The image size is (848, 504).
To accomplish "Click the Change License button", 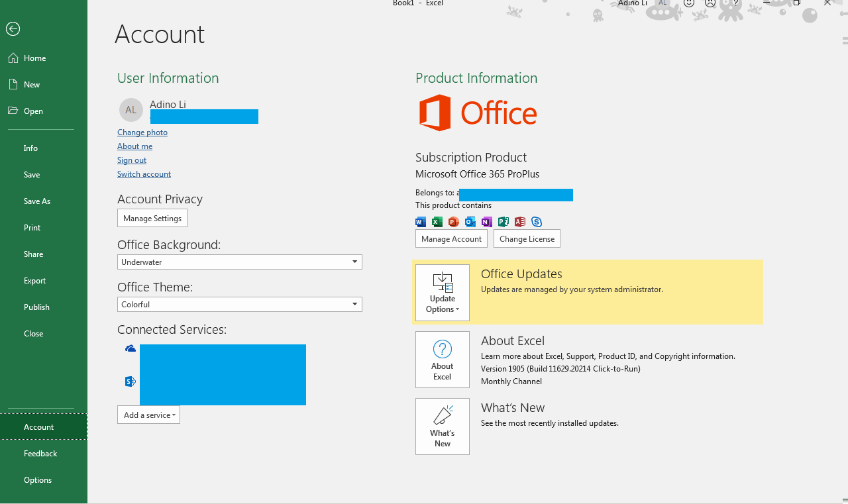I will coord(527,238).
